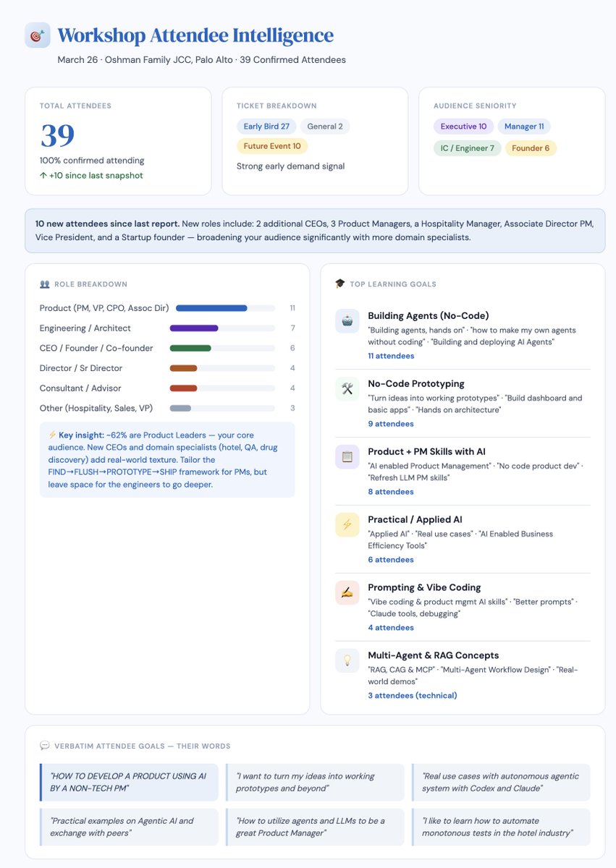
Task: Click the speech bubble icon by Verbatim Attendee Goals
Action: click(44, 745)
